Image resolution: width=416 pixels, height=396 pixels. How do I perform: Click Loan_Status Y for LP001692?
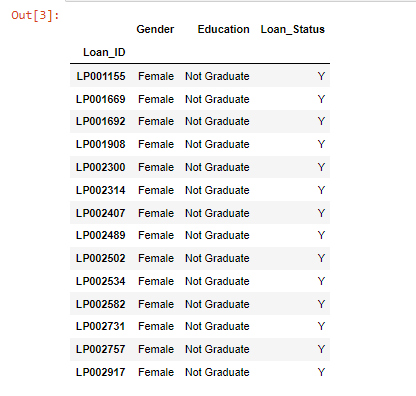pyautogui.click(x=321, y=121)
